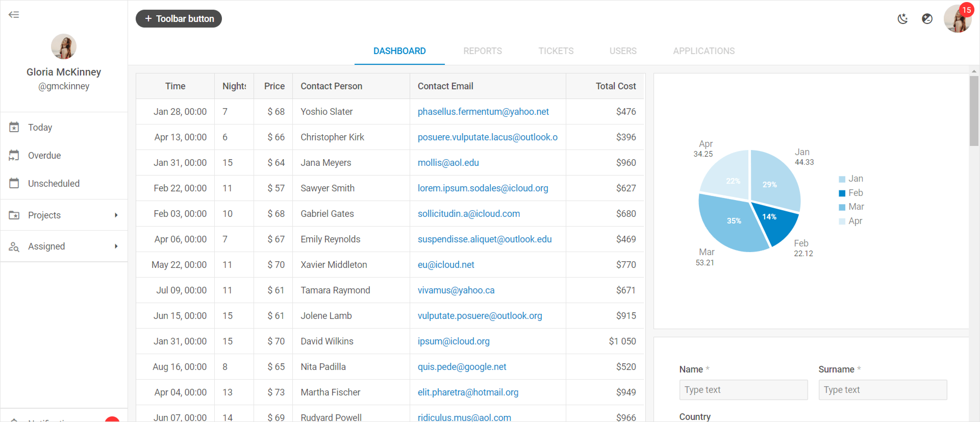Click the Overdue calendar icon
The height and width of the screenshot is (422, 980).
[14, 155]
